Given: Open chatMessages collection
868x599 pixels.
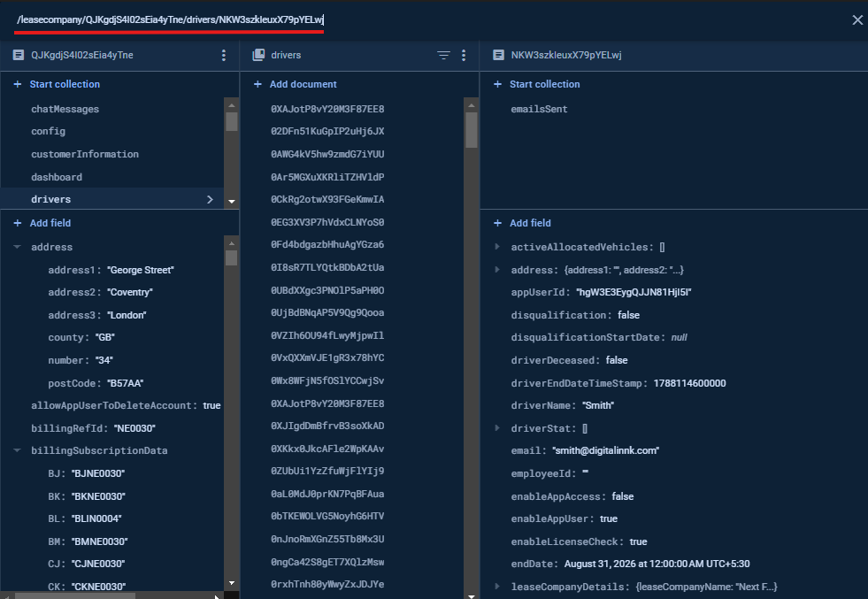Looking at the screenshot, I should coord(65,109).
